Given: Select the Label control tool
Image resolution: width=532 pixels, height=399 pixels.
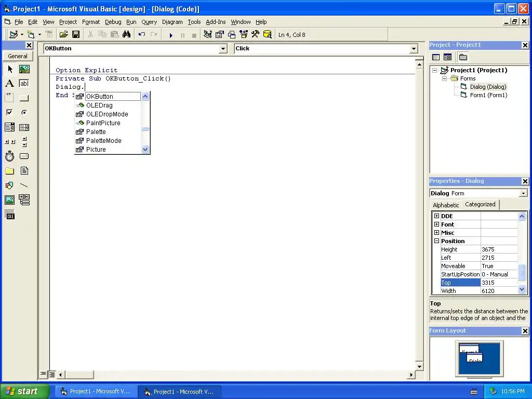Looking at the screenshot, I should (x=10, y=84).
